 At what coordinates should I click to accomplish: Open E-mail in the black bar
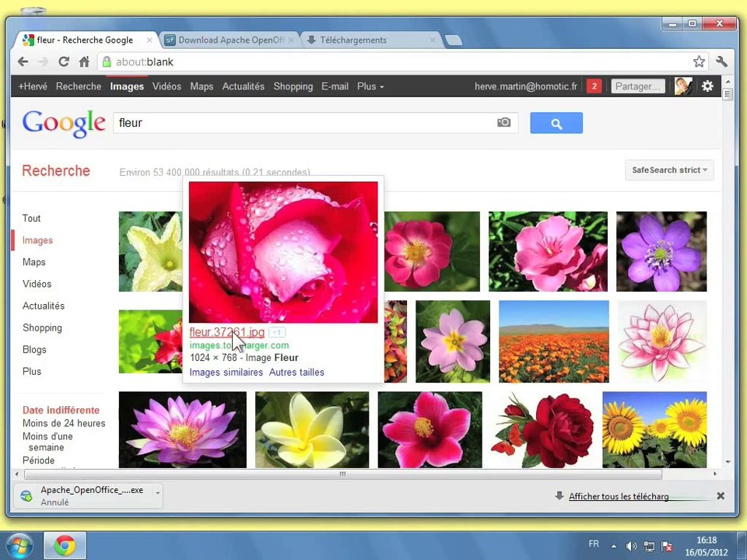pyautogui.click(x=335, y=86)
